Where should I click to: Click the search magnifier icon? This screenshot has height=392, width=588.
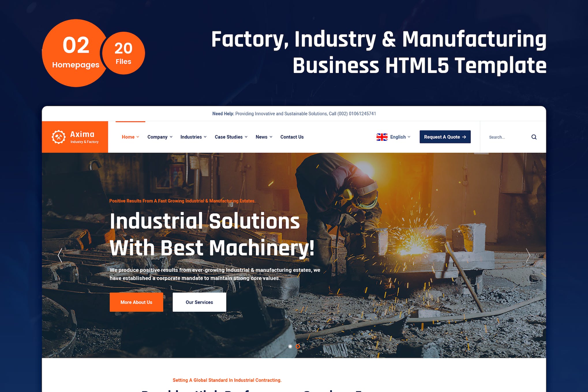coord(535,137)
